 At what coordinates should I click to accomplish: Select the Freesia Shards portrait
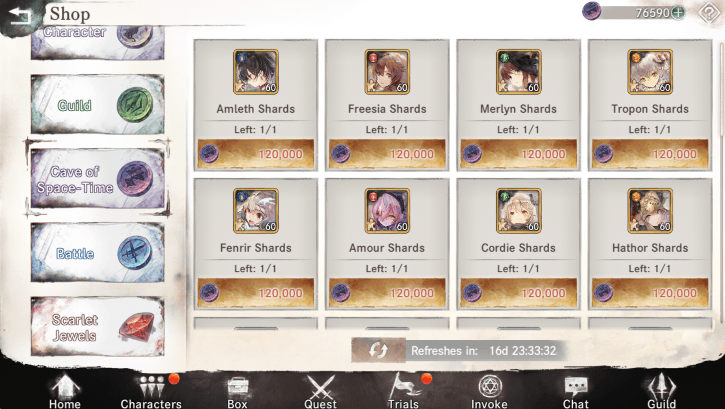pos(387,72)
